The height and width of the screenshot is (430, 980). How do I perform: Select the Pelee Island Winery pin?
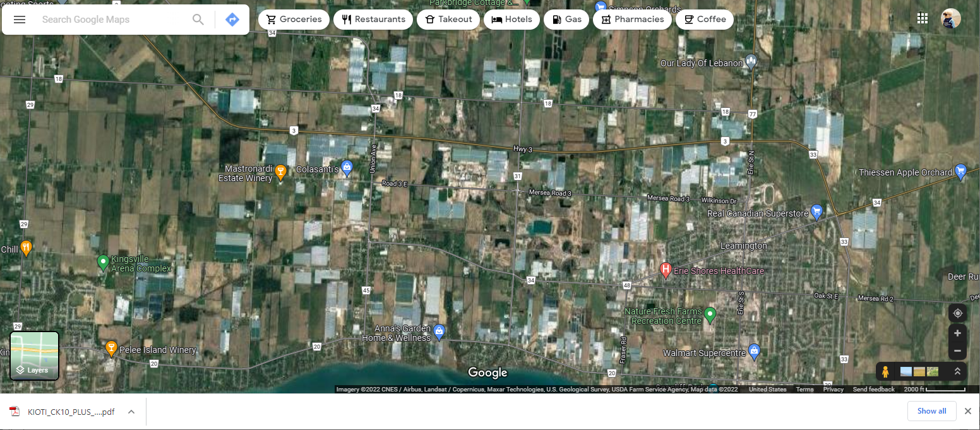click(111, 348)
